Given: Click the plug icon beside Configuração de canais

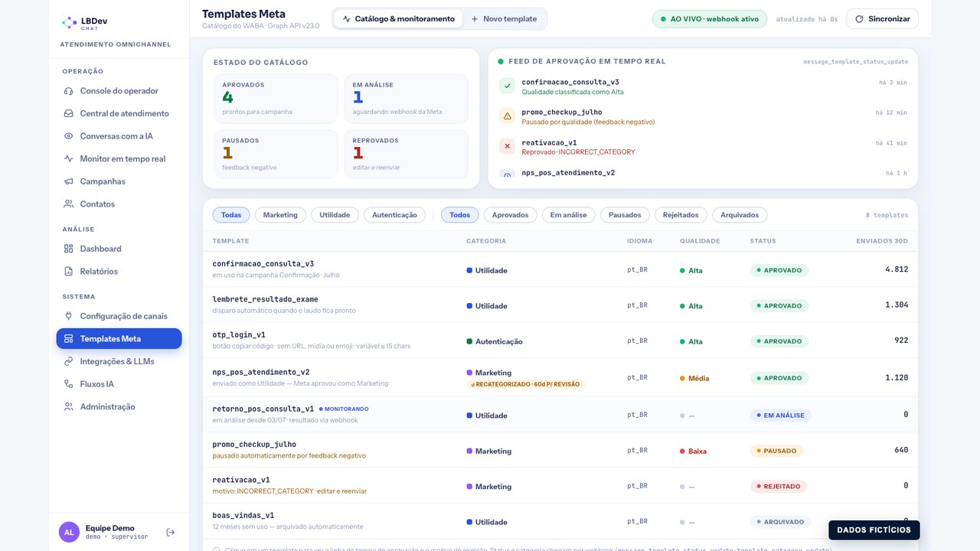Looking at the screenshot, I should pos(69,316).
